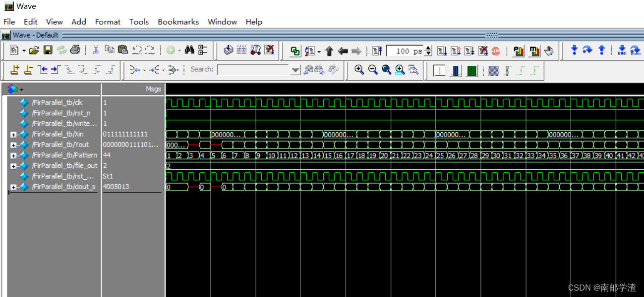Click the Step Out up arrow

point(601,50)
